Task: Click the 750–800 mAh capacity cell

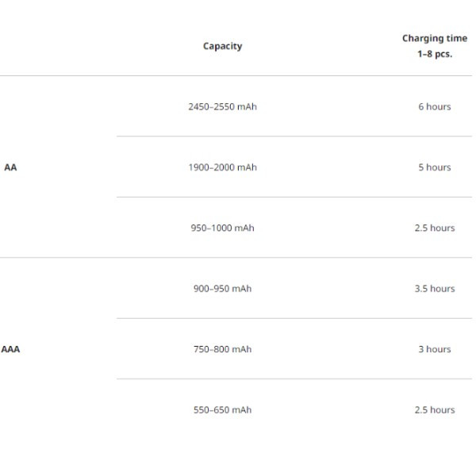Action: point(222,349)
